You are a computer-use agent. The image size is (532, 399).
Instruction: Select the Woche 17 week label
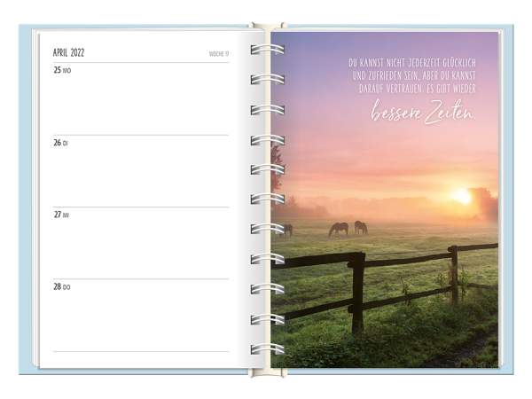coord(219,54)
